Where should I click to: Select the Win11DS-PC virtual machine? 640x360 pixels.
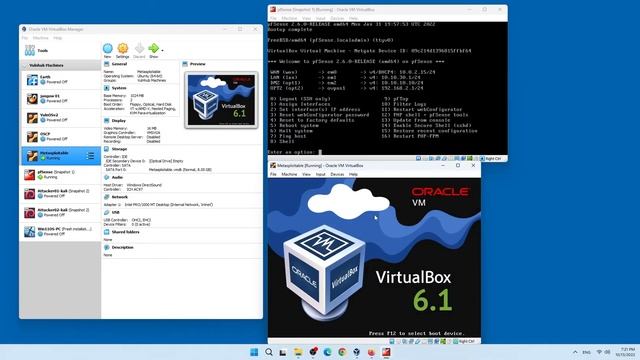(x=61, y=231)
